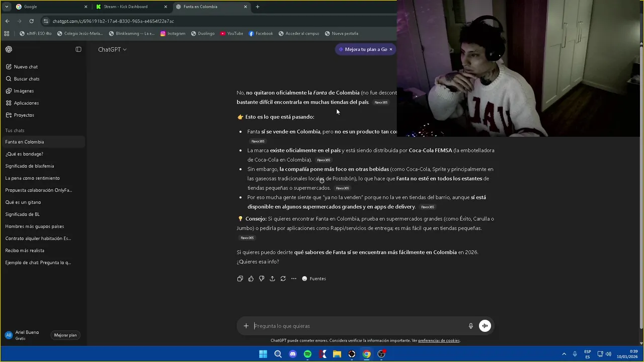Dismiss the upgrade plan banner
Screen dimensions: 644x362
(x=391, y=49)
